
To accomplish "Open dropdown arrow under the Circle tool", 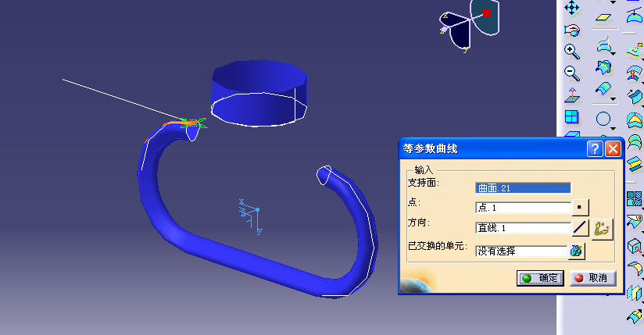I will (614, 129).
